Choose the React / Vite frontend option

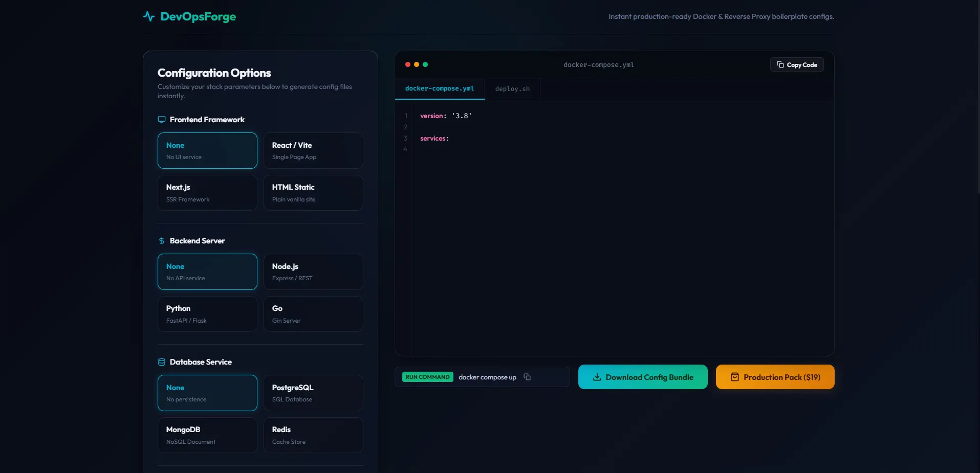click(x=313, y=150)
